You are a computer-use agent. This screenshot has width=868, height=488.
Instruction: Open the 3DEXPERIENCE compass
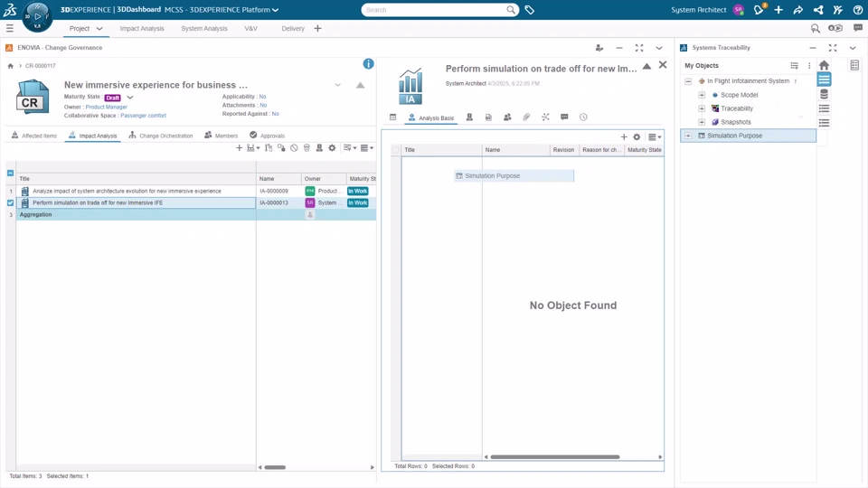[x=37, y=16]
